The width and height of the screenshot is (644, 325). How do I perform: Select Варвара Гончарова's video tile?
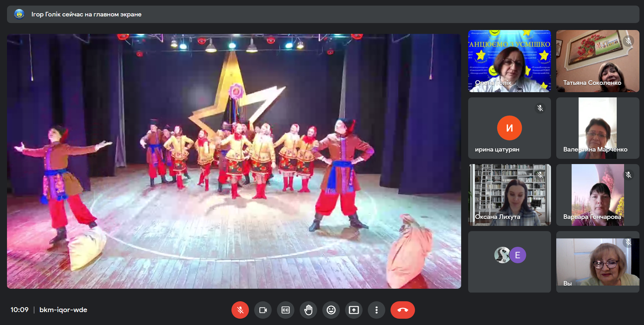point(598,195)
